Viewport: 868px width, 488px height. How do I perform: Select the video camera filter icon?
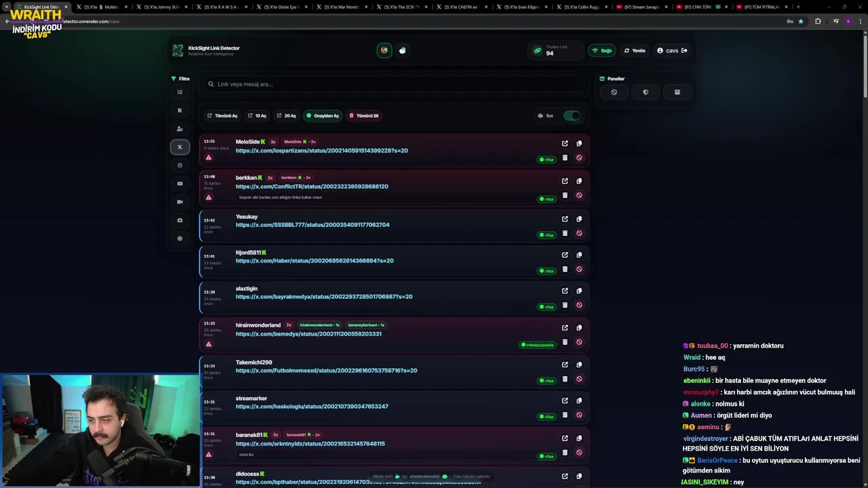coord(180,202)
